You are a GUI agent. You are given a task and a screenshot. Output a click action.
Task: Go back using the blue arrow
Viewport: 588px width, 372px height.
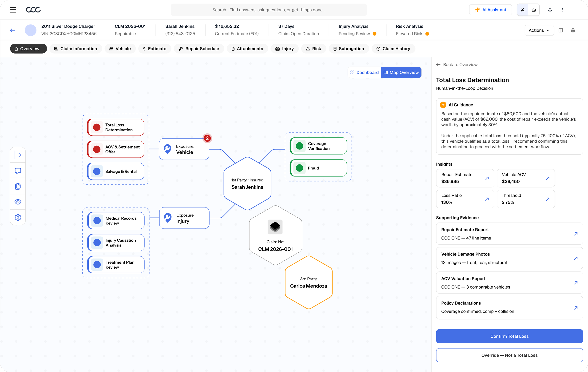tap(13, 30)
